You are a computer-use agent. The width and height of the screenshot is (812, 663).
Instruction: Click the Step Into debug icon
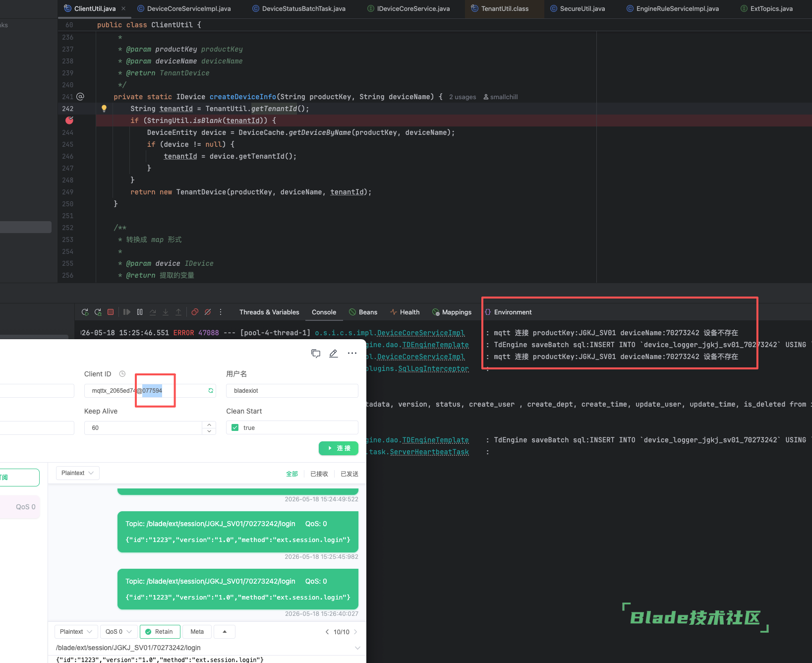click(x=166, y=312)
